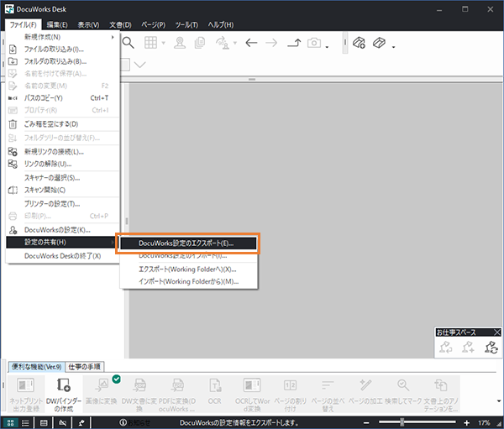Open DocuWorksの設定(K)...

pos(63,230)
